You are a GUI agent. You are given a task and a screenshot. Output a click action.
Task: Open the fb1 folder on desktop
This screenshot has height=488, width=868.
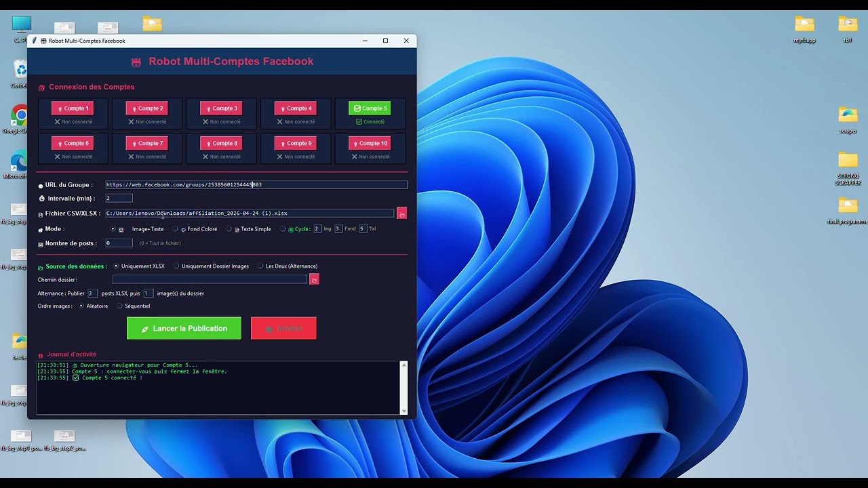click(848, 29)
